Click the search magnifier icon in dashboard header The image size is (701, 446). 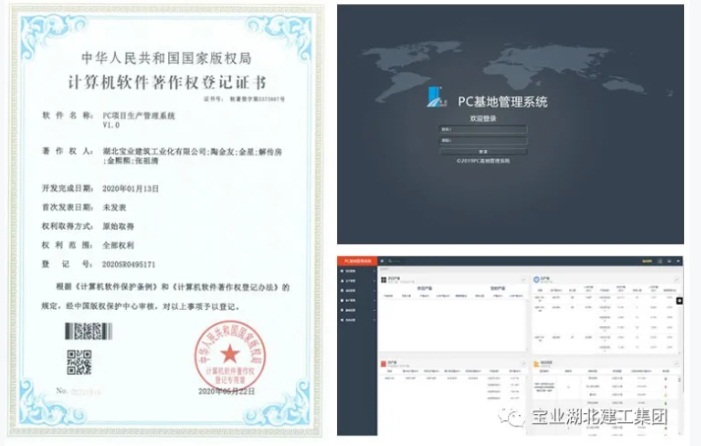point(390,261)
